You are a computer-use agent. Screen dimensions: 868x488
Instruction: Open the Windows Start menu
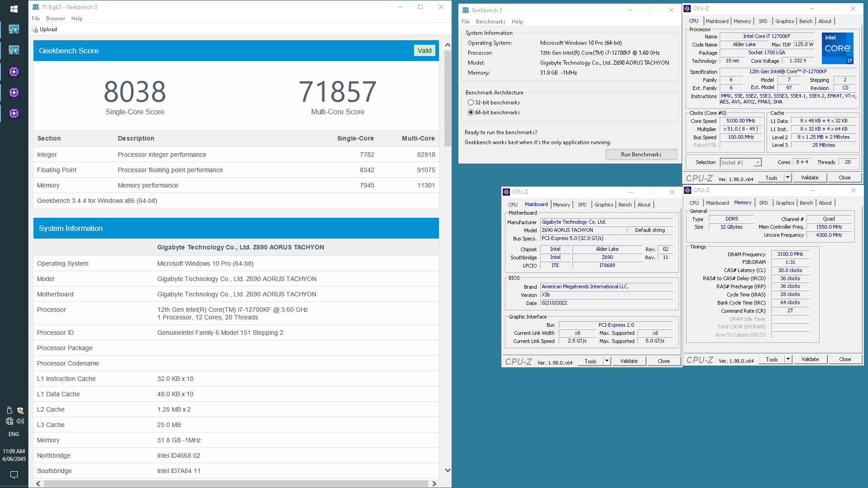[14, 9]
